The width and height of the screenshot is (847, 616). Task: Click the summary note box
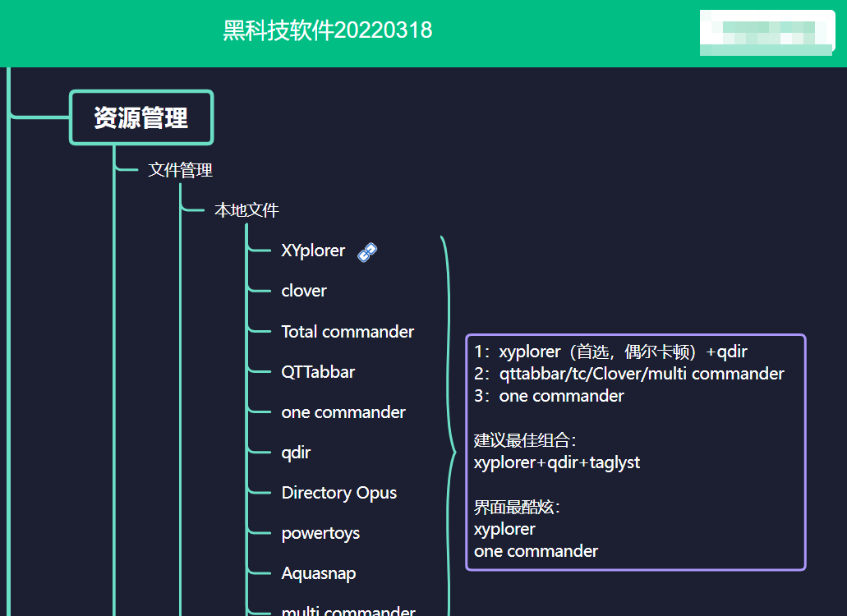(636, 452)
